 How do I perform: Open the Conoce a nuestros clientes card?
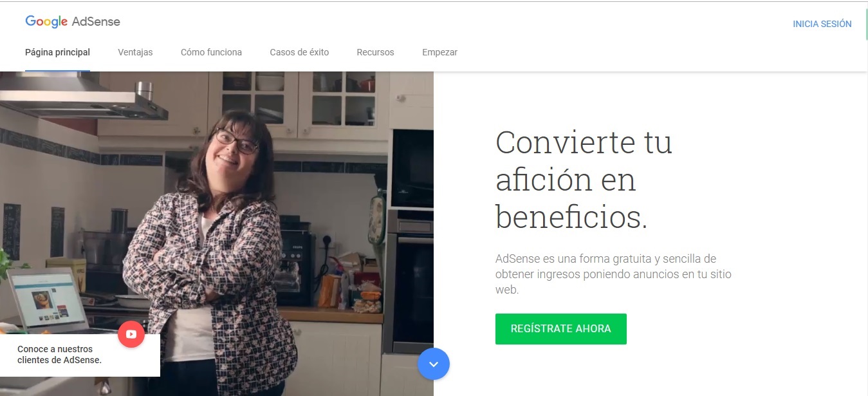pyautogui.click(x=80, y=355)
